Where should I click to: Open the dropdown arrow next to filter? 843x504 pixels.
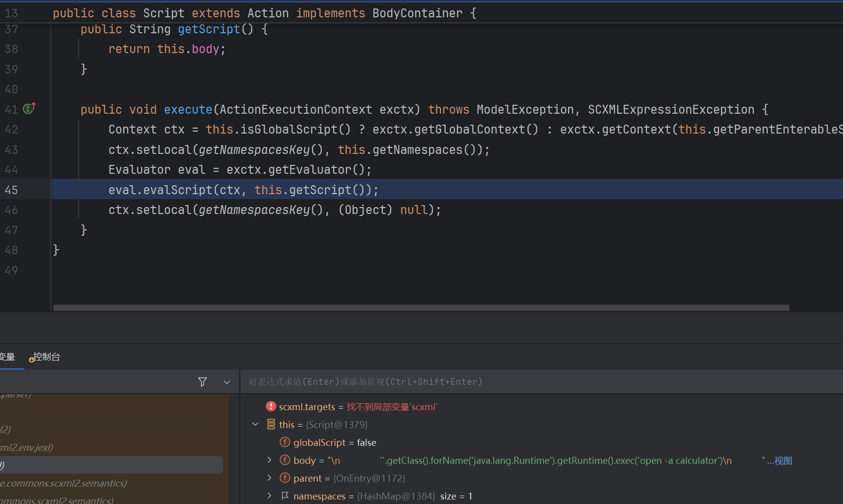227,382
